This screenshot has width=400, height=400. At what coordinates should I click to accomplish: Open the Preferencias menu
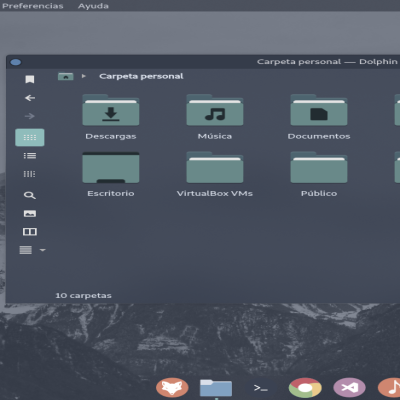[x=33, y=6]
